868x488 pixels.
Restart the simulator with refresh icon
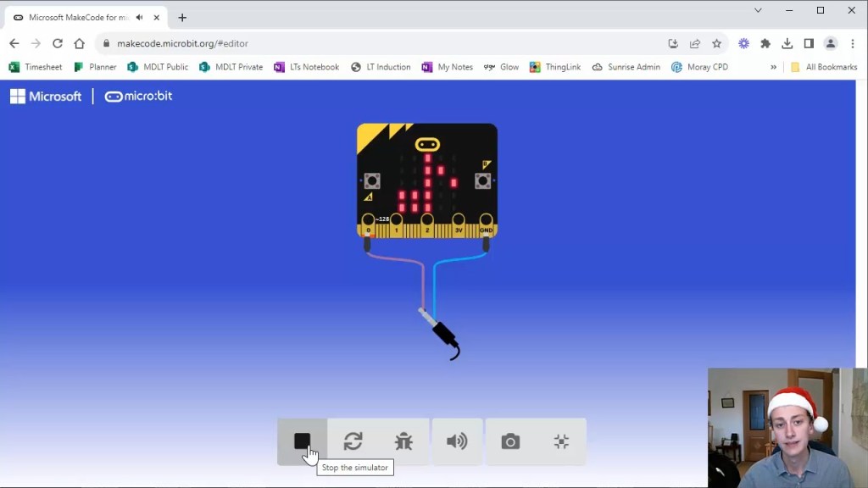(353, 441)
